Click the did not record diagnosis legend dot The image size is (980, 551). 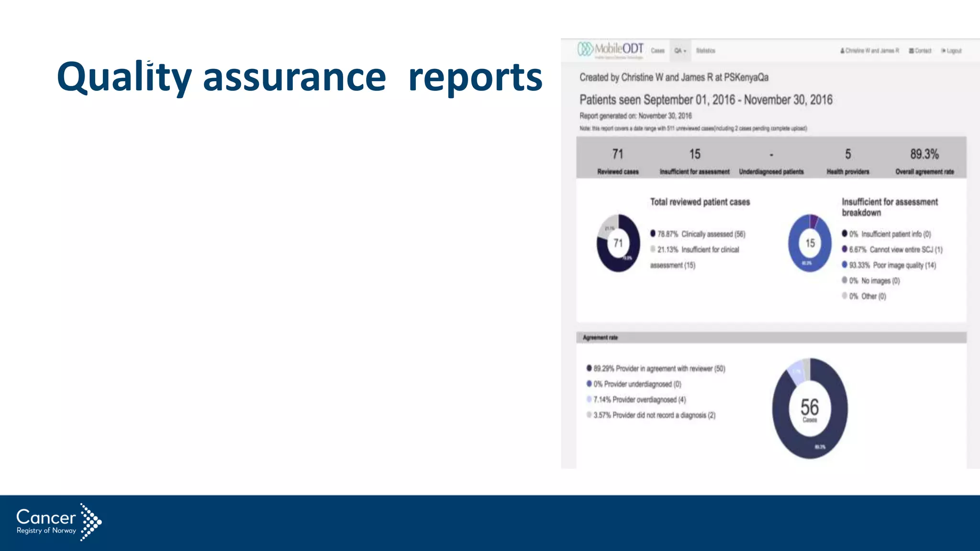pos(589,415)
